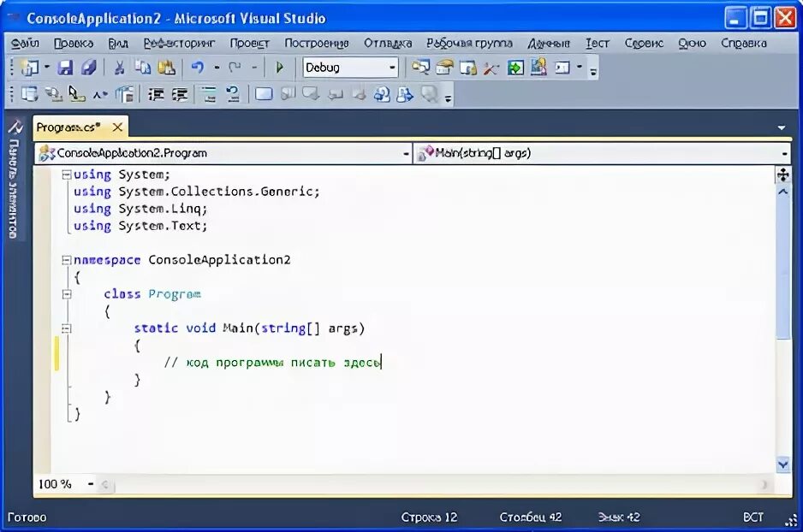
Task: Display object member list icon
Action: (x=29, y=94)
